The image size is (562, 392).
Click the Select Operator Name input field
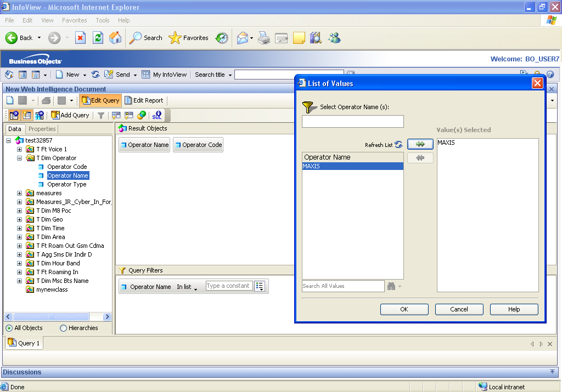353,121
